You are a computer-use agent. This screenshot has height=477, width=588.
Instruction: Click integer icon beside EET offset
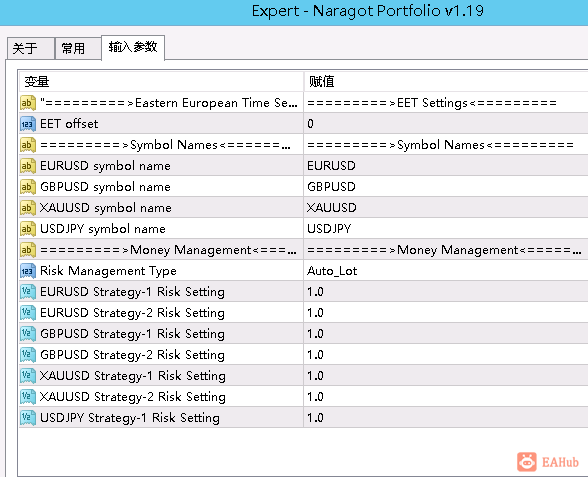[x=28, y=124]
